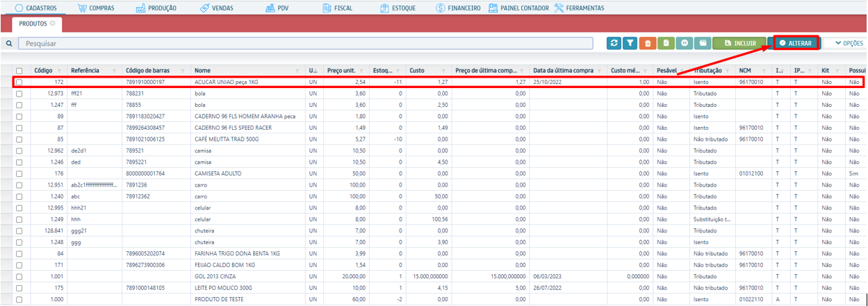Screen dimensions: 868x306
Task: Select CADERNO 96 FLS SPEED RACER name
Action: click(x=235, y=128)
